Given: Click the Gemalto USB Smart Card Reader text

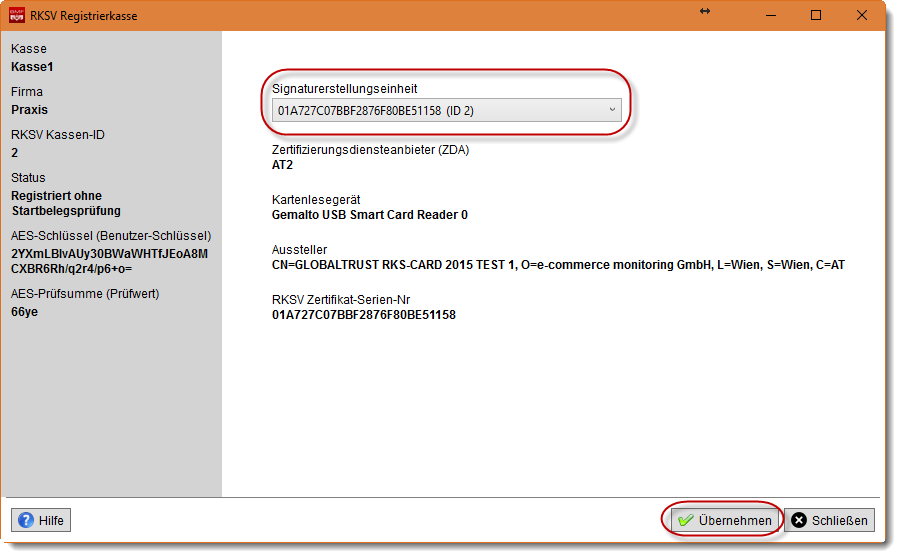Looking at the screenshot, I should 370,215.
